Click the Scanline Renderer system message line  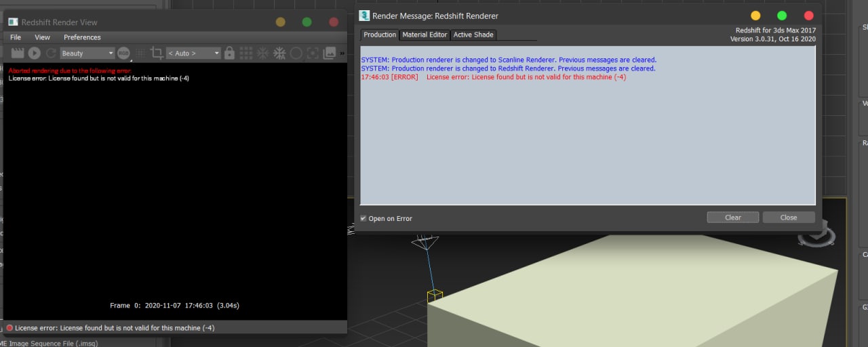click(x=509, y=60)
